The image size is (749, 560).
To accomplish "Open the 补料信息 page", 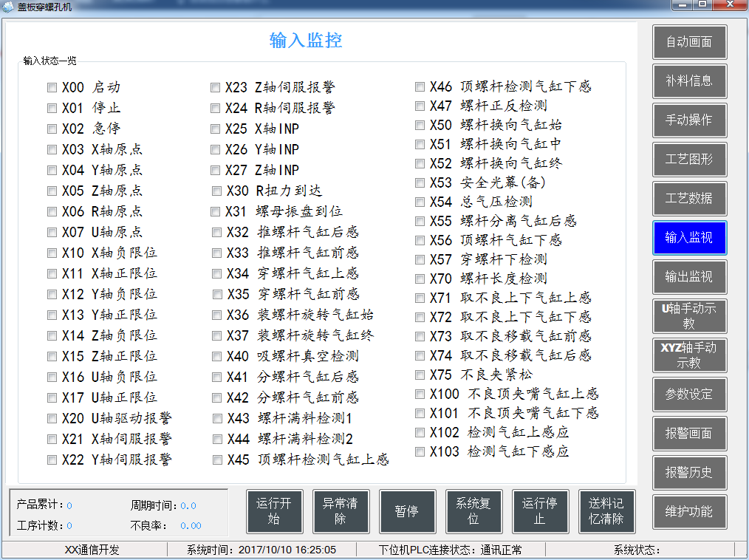I will tap(689, 81).
